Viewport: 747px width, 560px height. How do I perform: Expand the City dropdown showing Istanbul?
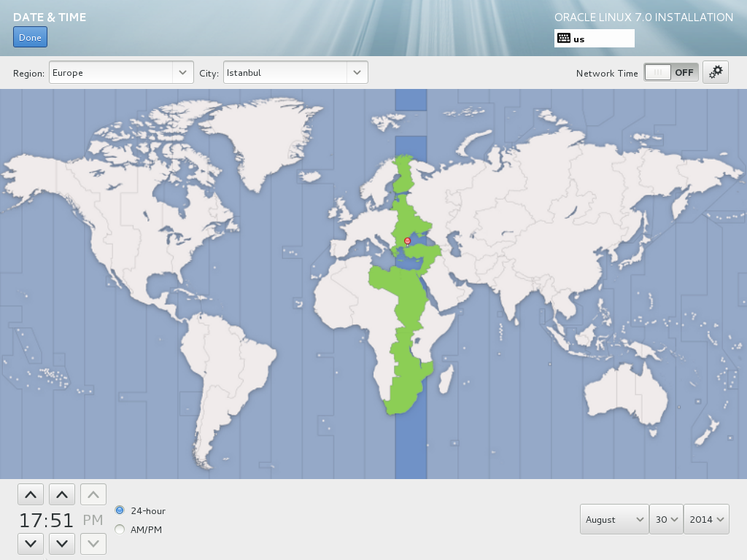click(x=295, y=73)
